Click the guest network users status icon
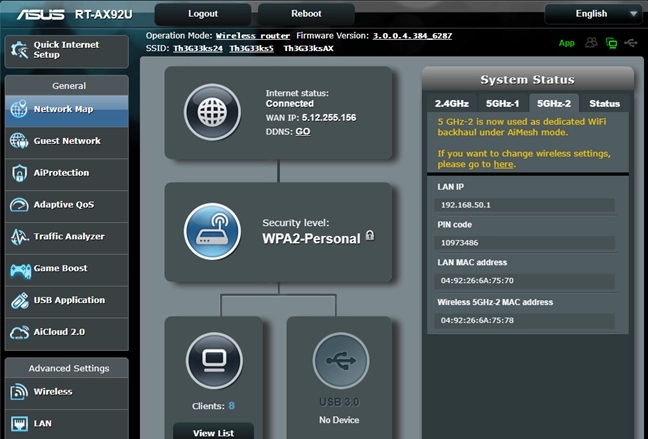Screen dimensions: 648x439 [x=591, y=42]
